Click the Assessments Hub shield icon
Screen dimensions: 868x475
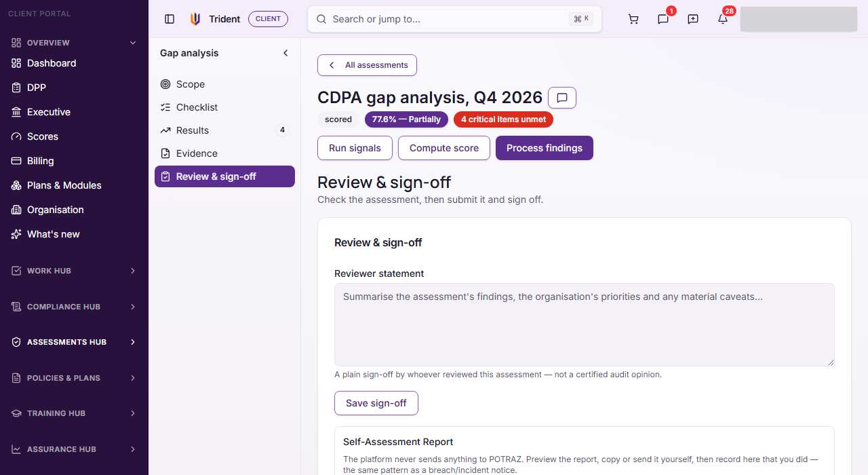point(16,342)
